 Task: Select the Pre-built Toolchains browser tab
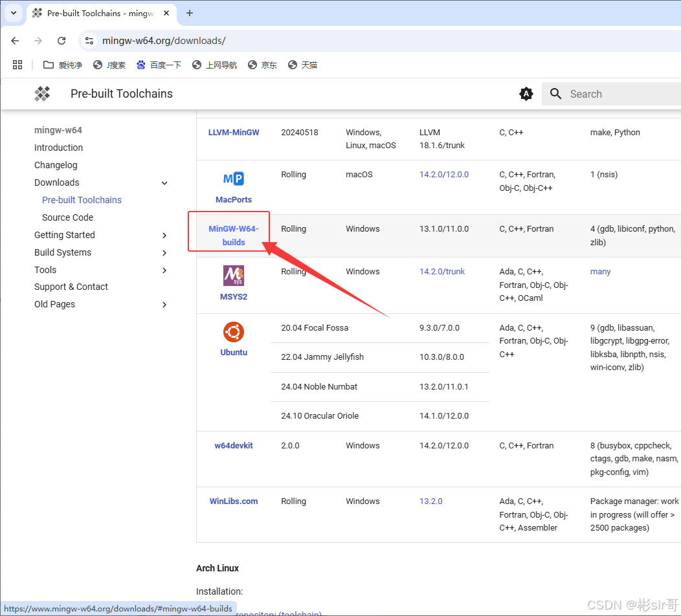click(x=100, y=14)
